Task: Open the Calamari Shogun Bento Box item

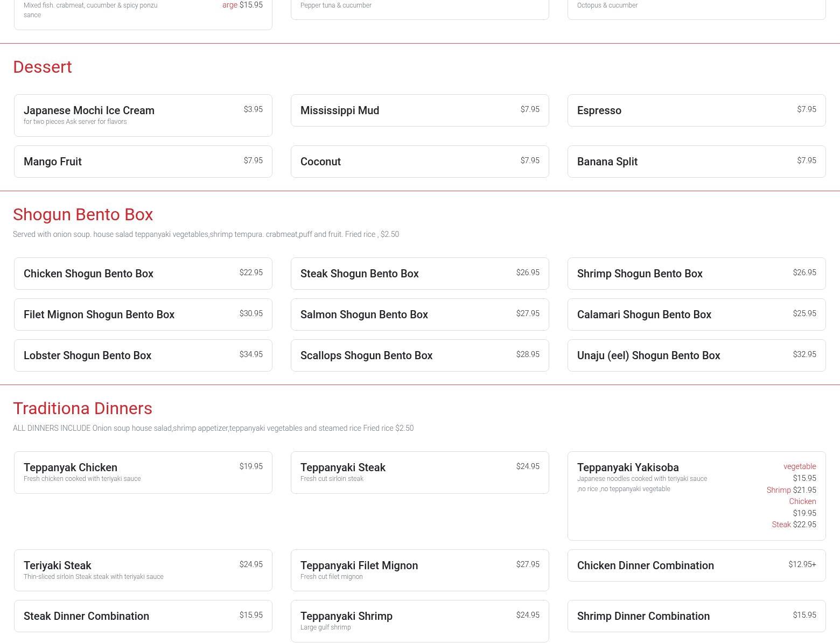Action: tap(696, 314)
